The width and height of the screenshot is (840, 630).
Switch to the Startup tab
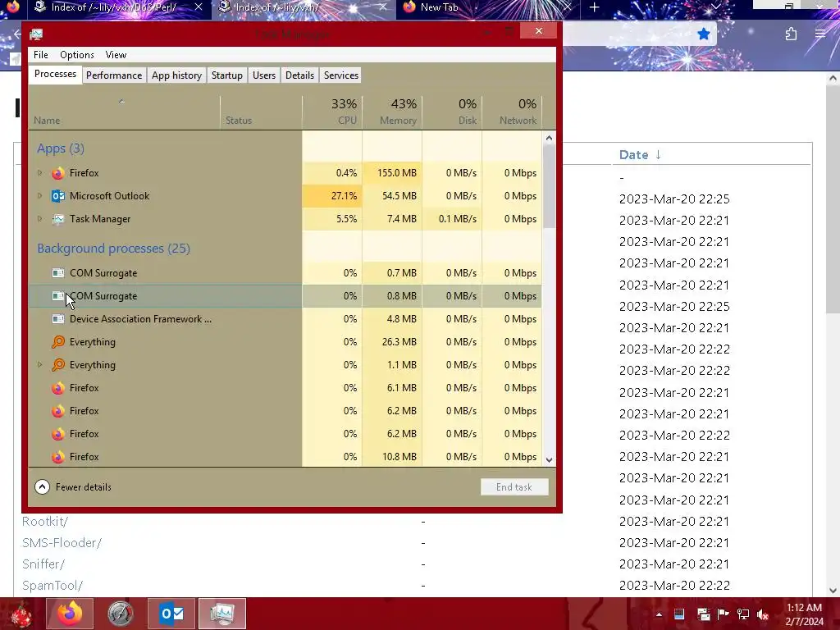tap(227, 75)
